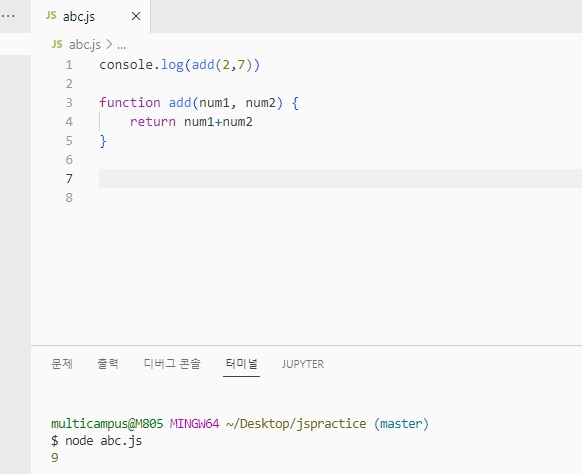Viewport: 582px width, 474px height.
Task: Click num1+num2 expression on line 4
Action: pos(218,122)
